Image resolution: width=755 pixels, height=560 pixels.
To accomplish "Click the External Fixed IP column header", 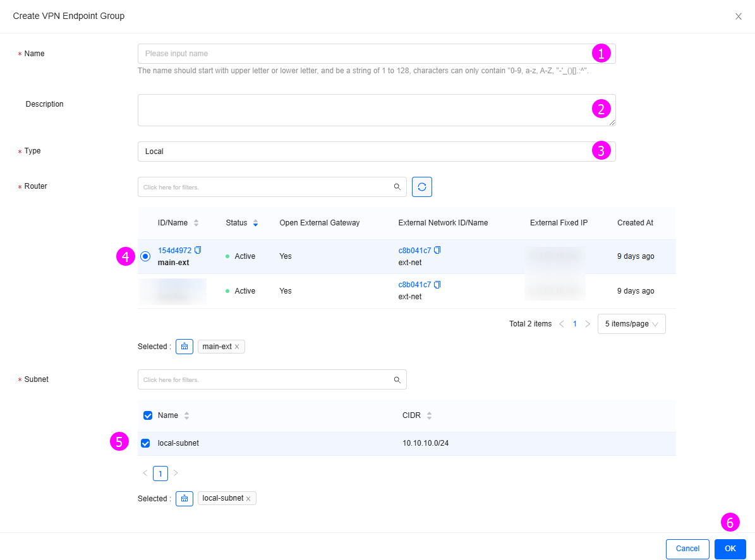I will [x=559, y=223].
